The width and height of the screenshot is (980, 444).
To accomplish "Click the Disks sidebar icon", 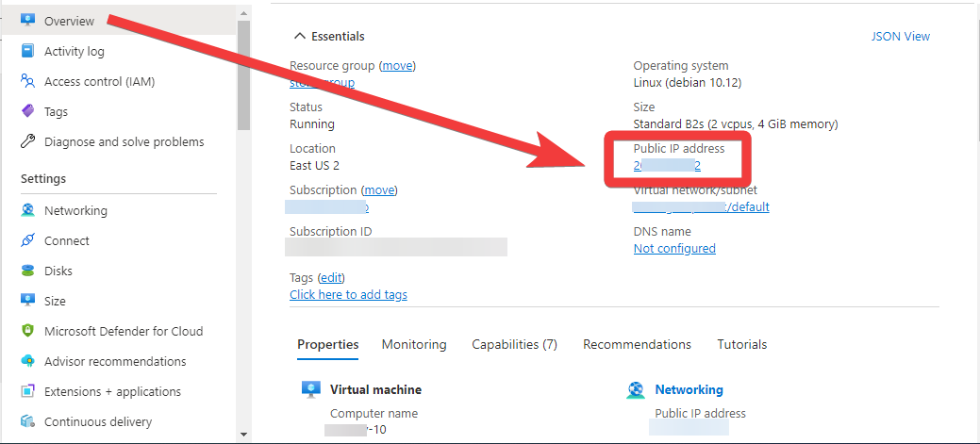I will [27, 271].
